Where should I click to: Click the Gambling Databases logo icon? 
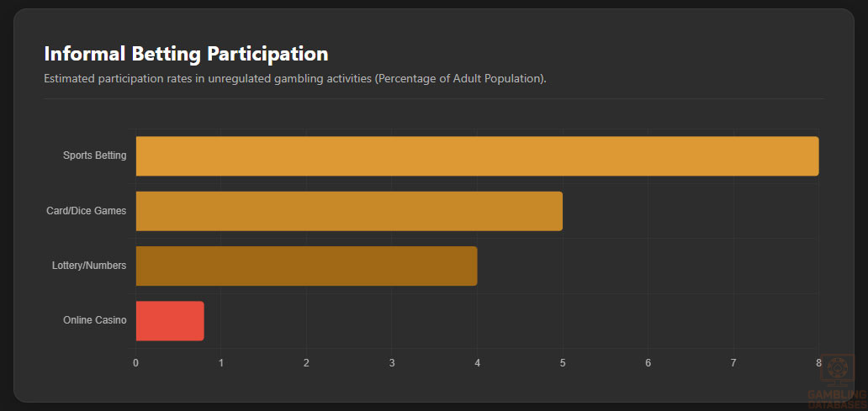pyautogui.click(x=835, y=371)
